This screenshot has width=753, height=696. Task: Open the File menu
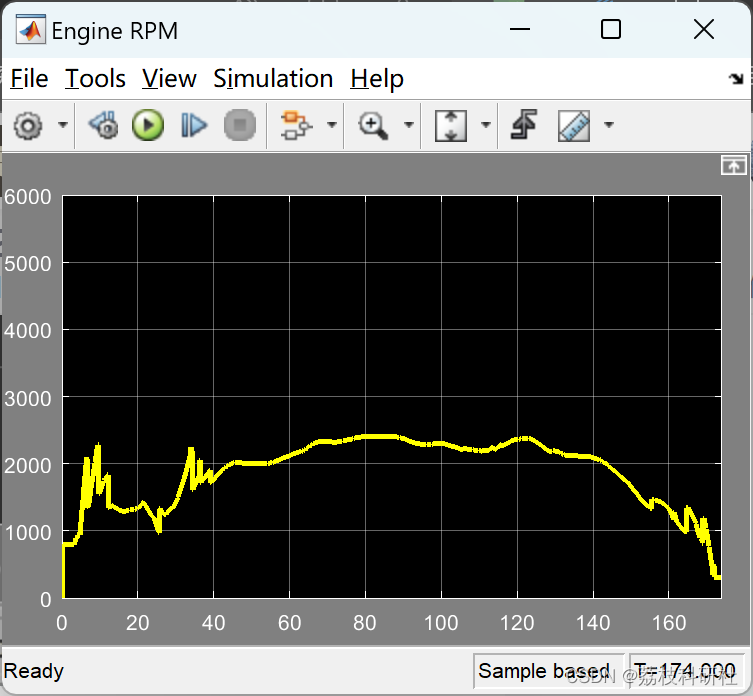[29, 78]
